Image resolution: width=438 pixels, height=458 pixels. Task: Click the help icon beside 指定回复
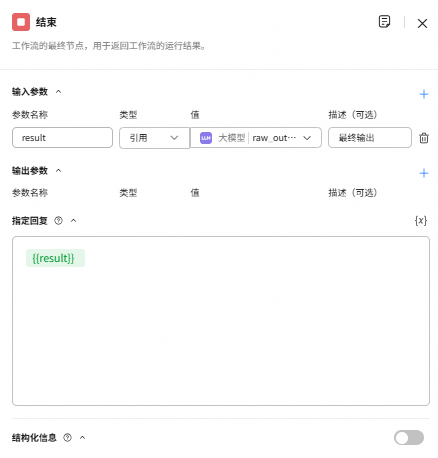(58, 220)
